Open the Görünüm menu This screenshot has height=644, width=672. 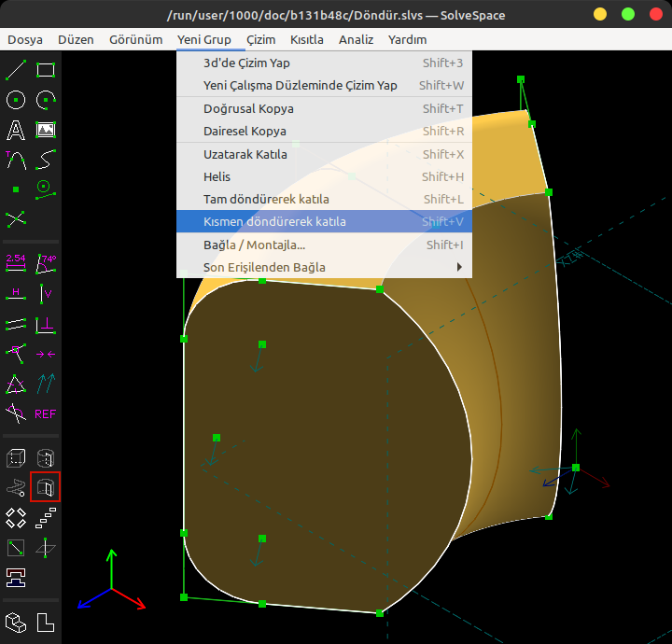click(136, 39)
